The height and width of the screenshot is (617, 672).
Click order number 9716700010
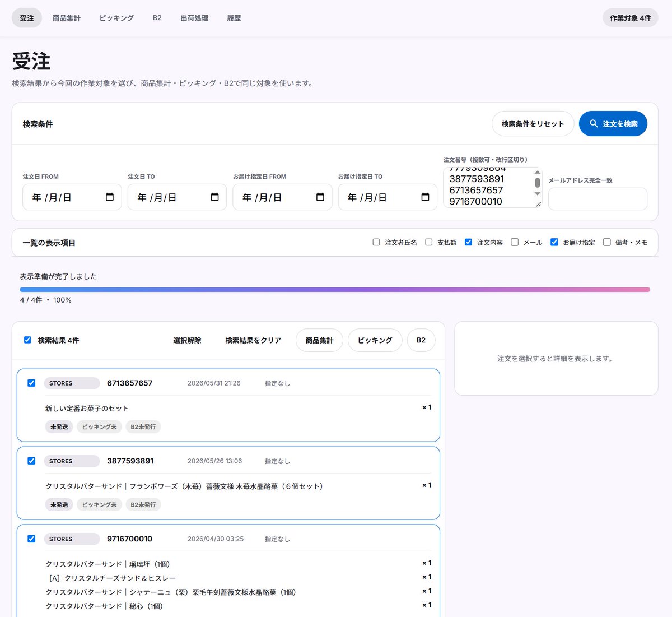[129, 539]
